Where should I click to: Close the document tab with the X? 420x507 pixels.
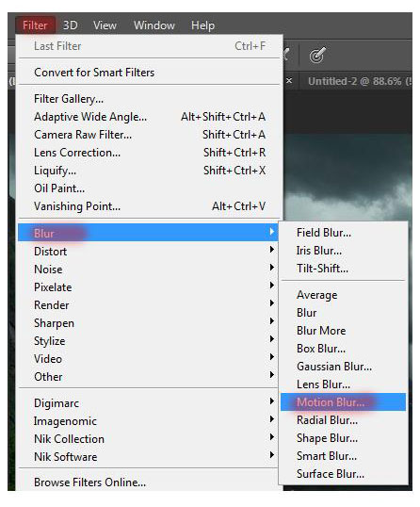point(289,80)
